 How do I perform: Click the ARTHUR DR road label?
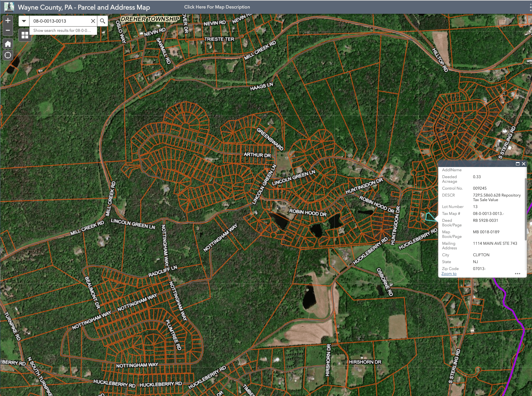[257, 155]
